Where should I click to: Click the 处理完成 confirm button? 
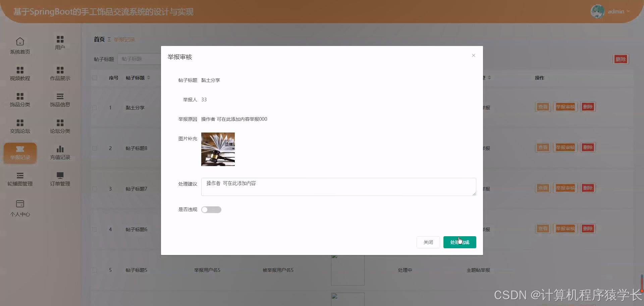click(460, 242)
